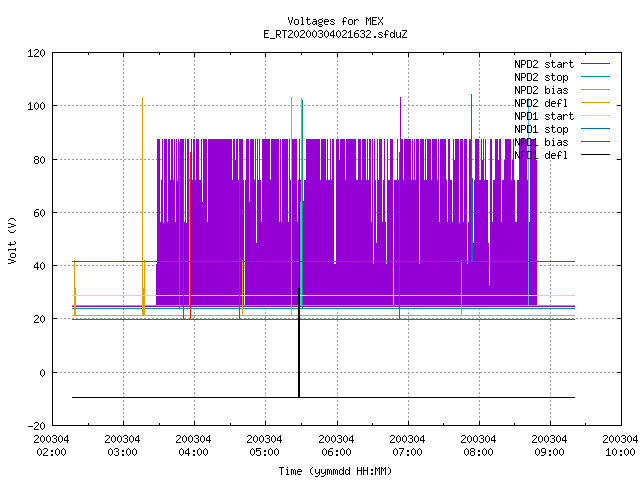Click the black NPD1 defl legend line

[x=595, y=155]
